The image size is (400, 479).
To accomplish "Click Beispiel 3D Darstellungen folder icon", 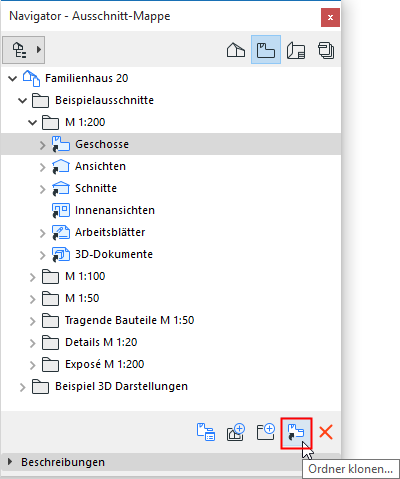I will pos(41,387).
